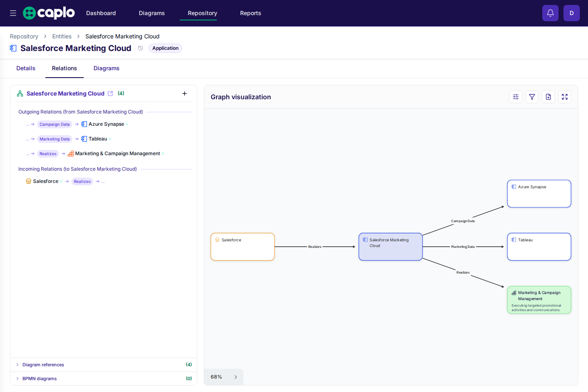Add a new relation with plus icon
Viewport: 588px width, 392px height.
click(x=185, y=94)
